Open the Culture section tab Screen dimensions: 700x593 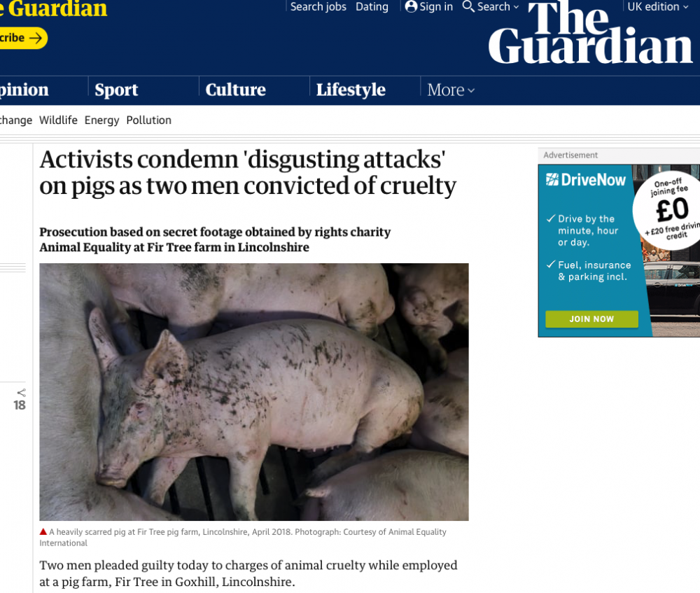pos(236,90)
